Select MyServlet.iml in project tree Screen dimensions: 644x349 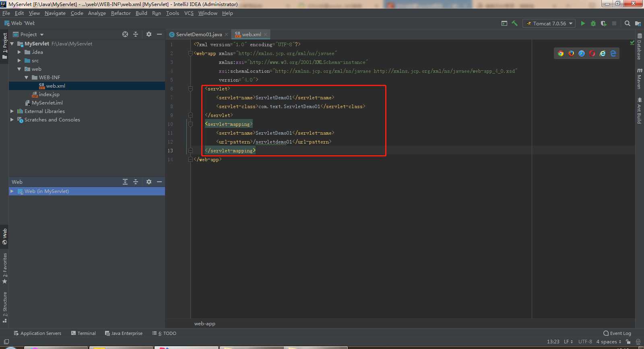click(47, 103)
